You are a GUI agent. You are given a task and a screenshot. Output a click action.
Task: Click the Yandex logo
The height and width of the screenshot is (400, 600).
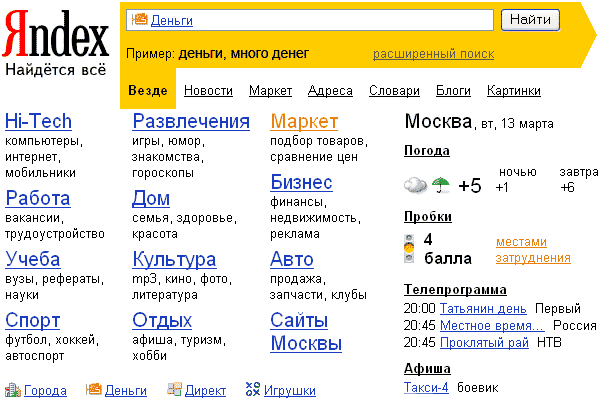(x=56, y=34)
